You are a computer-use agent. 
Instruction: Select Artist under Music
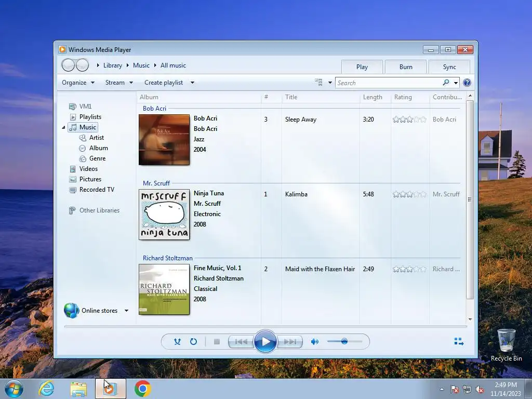pyautogui.click(x=91, y=138)
